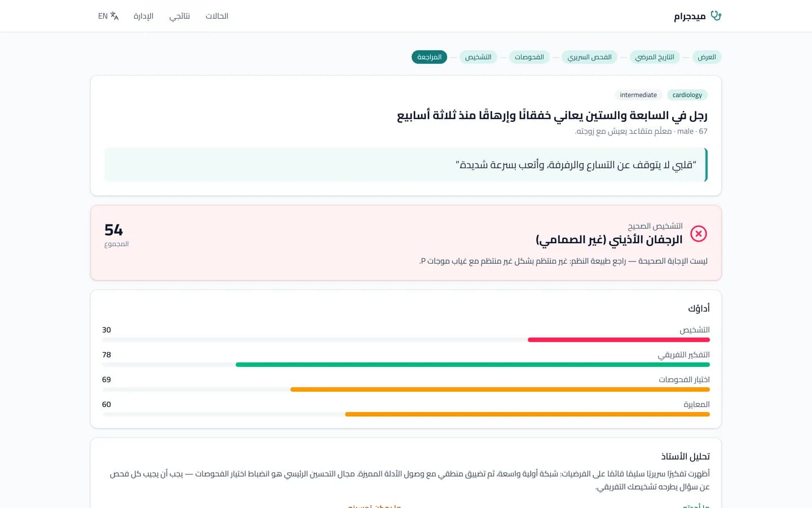Click the translate language icon

click(114, 16)
